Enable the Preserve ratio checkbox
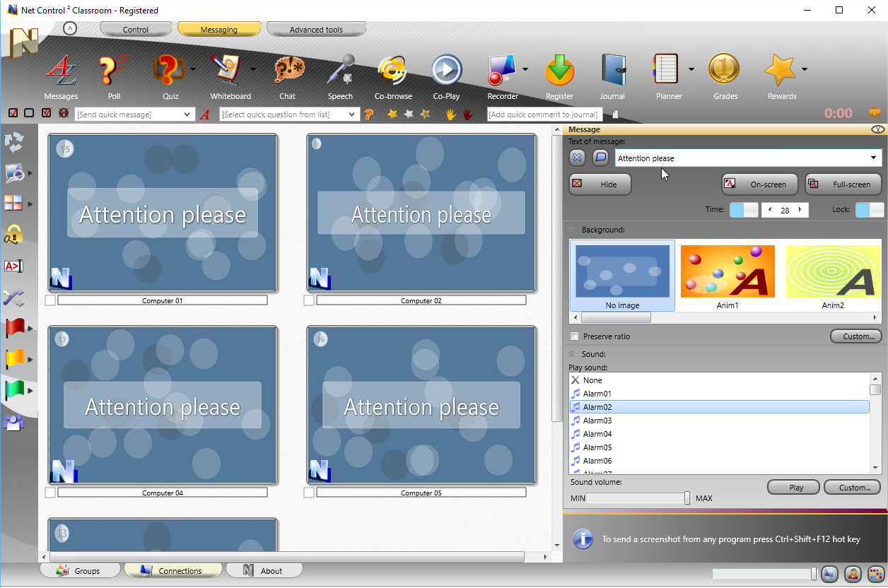The width and height of the screenshot is (888, 588). pyautogui.click(x=575, y=336)
